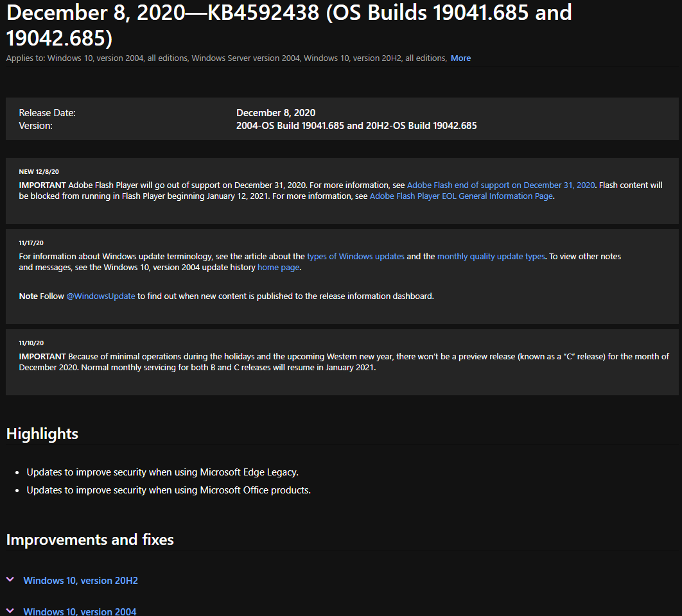This screenshot has height=616, width=682.
Task: Click the Improvements and fixes heading
Action: point(90,540)
